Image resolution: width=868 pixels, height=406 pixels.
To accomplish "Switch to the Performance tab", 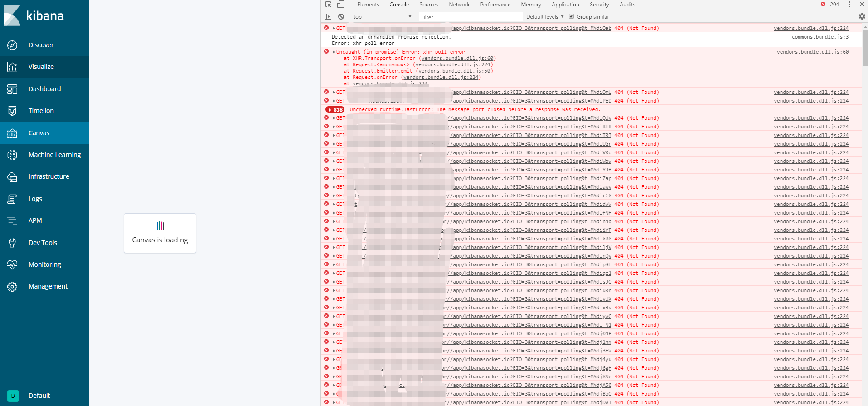I will click(x=495, y=5).
